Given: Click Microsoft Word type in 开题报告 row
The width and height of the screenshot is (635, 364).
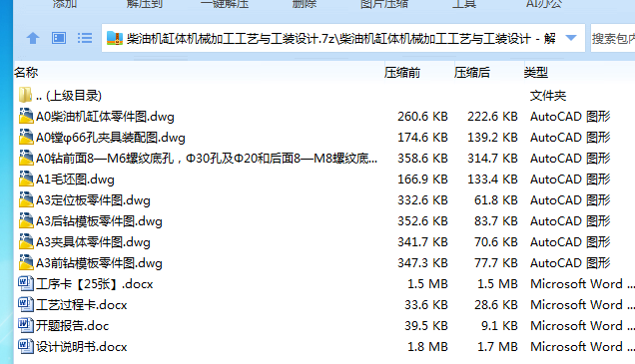Looking at the screenshot, I should coord(582,326).
